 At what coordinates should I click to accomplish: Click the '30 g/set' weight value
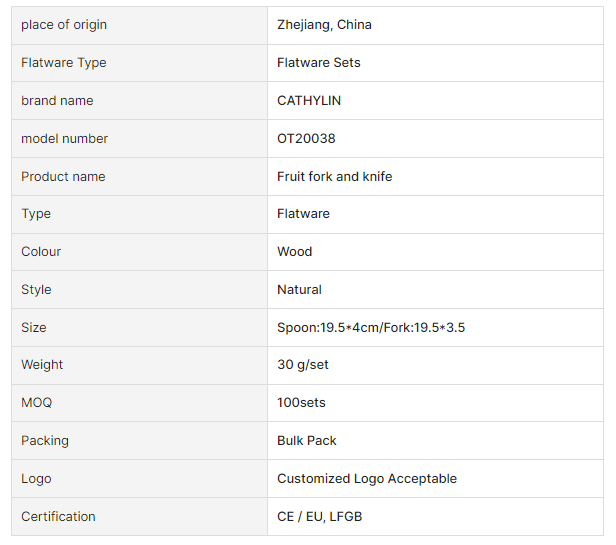point(302,365)
